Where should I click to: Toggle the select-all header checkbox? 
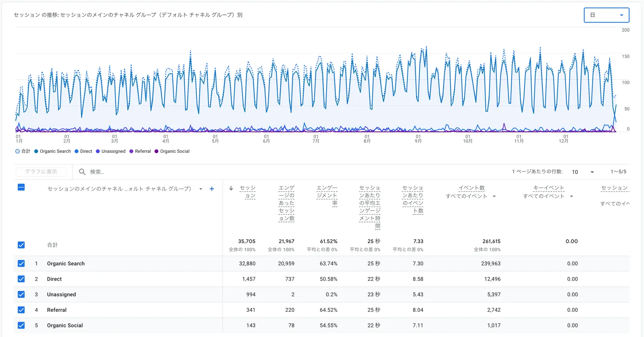(x=21, y=187)
